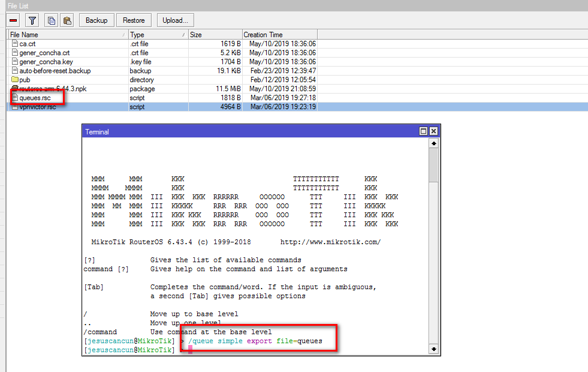Maximize the Terminal window
Image resolution: width=588 pixels, height=372 pixels.
[423, 131]
